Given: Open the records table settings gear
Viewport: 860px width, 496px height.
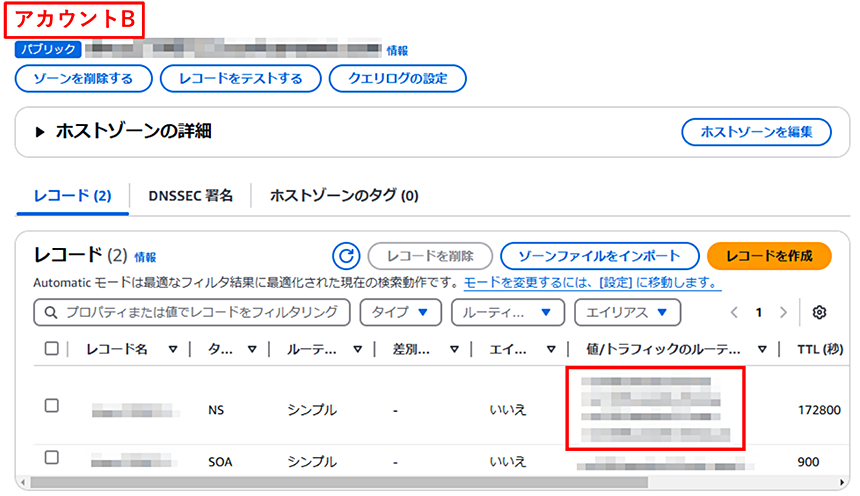Looking at the screenshot, I should click(x=819, y=312).
